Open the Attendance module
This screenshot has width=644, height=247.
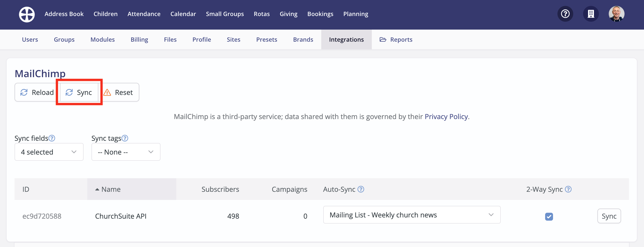pos(144,14)
